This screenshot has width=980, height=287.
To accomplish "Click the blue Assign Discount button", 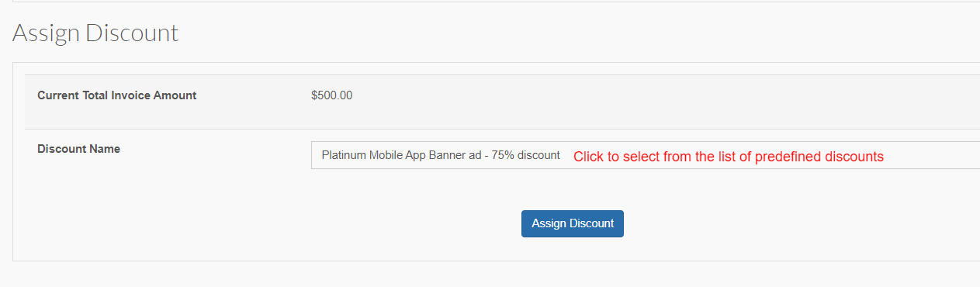I will coord(573,223).
